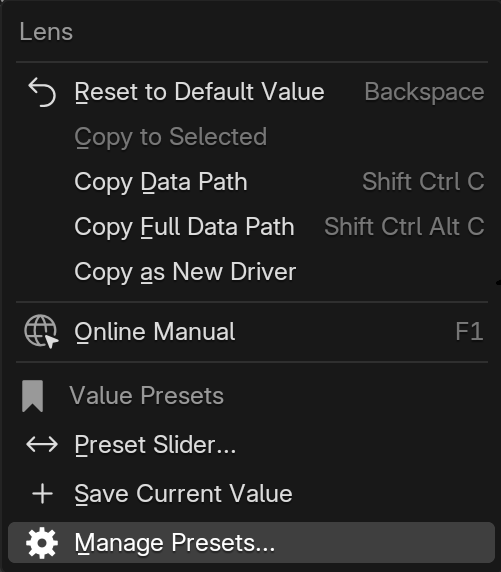The width and height of the screenshot is (501, 572).
Task: Select the Copy to Selected entry
Action: click(251, 137)
